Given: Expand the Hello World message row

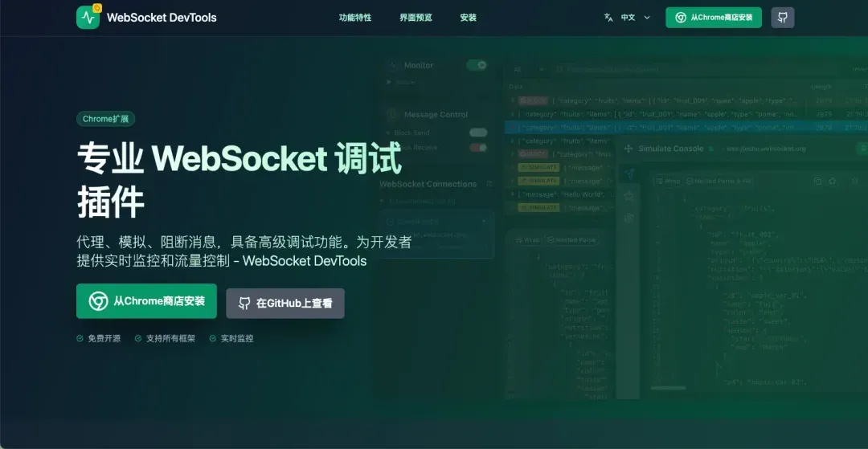Looking at the screenshot, I should click(514, 194).
